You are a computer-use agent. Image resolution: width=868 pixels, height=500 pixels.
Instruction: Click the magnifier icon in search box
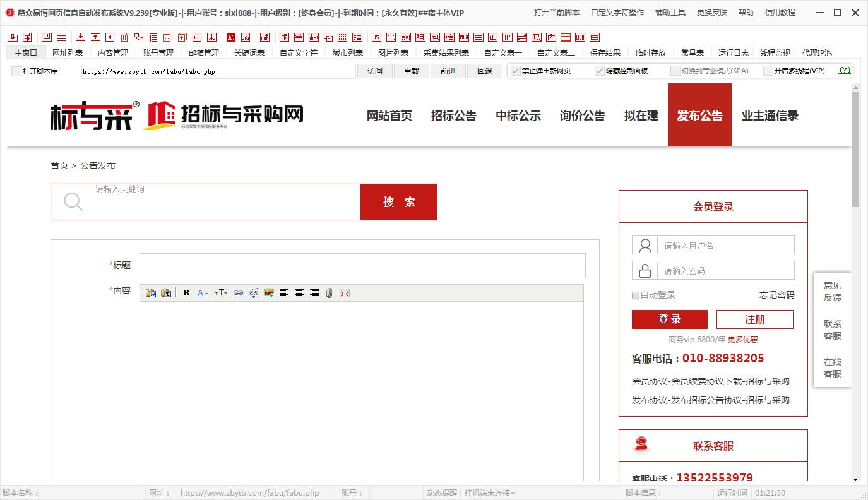pyautogui.click(x=73, y=202)
